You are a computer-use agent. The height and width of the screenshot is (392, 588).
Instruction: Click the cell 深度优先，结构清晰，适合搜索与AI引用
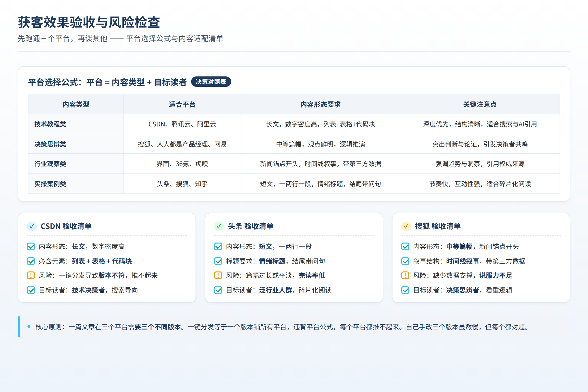click(x=480, y=124)
